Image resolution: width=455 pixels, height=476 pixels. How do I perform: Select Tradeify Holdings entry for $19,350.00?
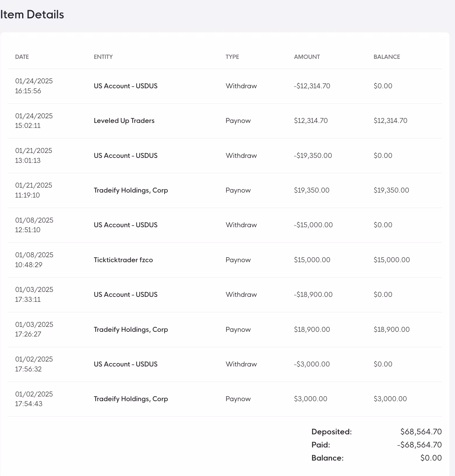[x=131, y=190]
